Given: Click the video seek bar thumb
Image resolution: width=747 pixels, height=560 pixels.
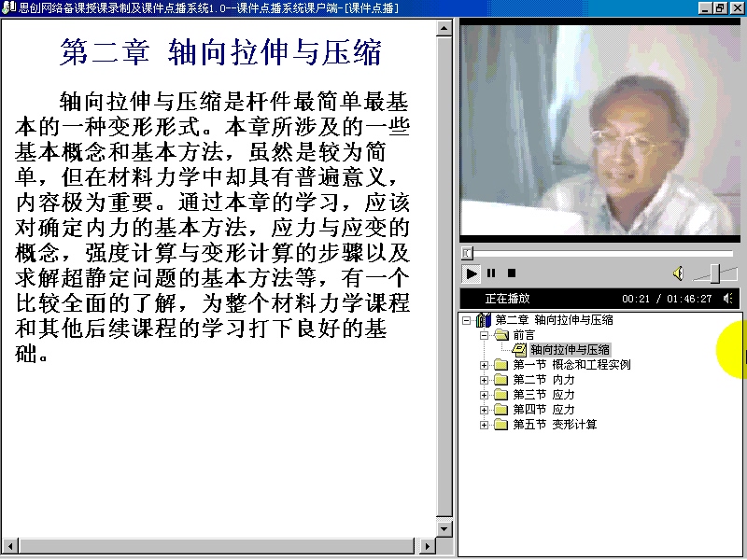Looking at the screenshot, I should (x=467, y=253).
